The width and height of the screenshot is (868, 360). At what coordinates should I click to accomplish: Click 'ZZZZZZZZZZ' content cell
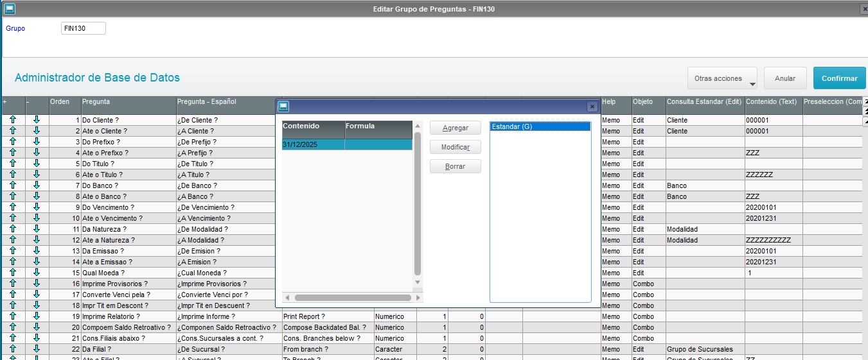774,240
